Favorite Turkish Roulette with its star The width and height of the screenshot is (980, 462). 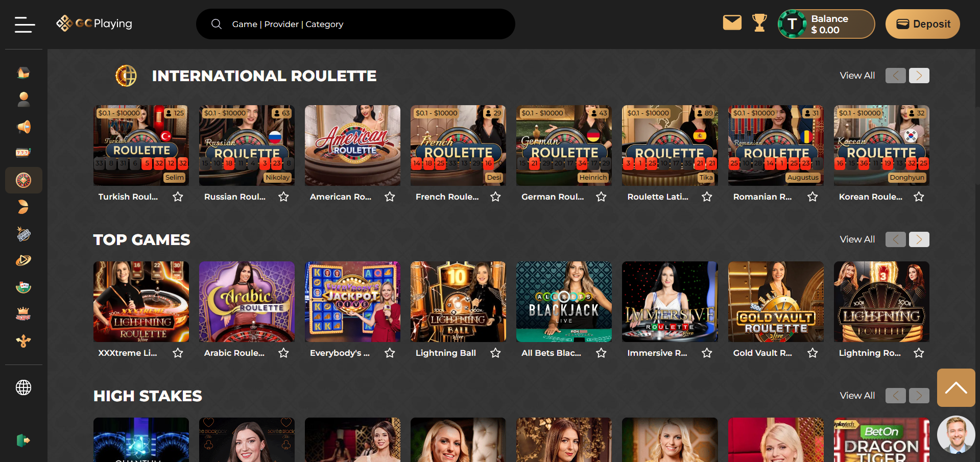tap(178, 197)
